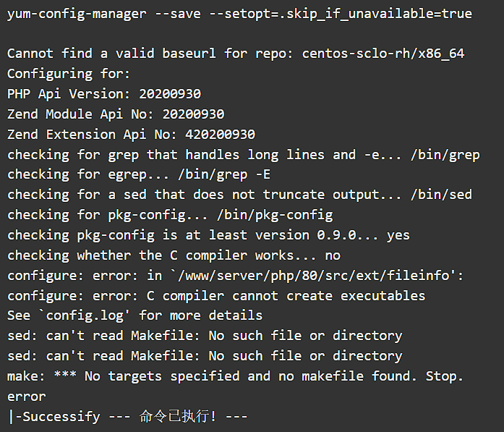Click the Zend Extension Api No line
Image resolution: width=504 pixels, height=432 pixels.
tap(131, 135)
